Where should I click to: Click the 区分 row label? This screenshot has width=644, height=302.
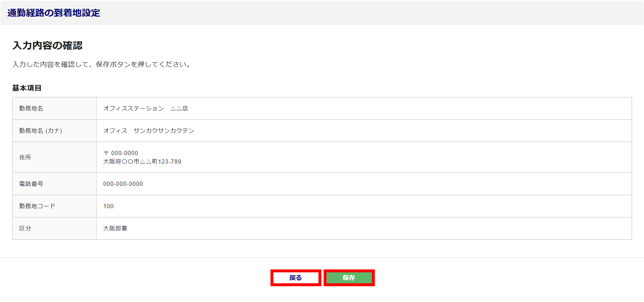[x=25, y=228]
